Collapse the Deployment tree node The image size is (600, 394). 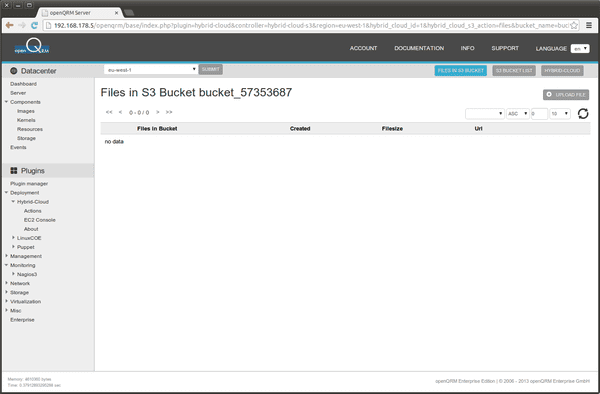pos(7,192)
